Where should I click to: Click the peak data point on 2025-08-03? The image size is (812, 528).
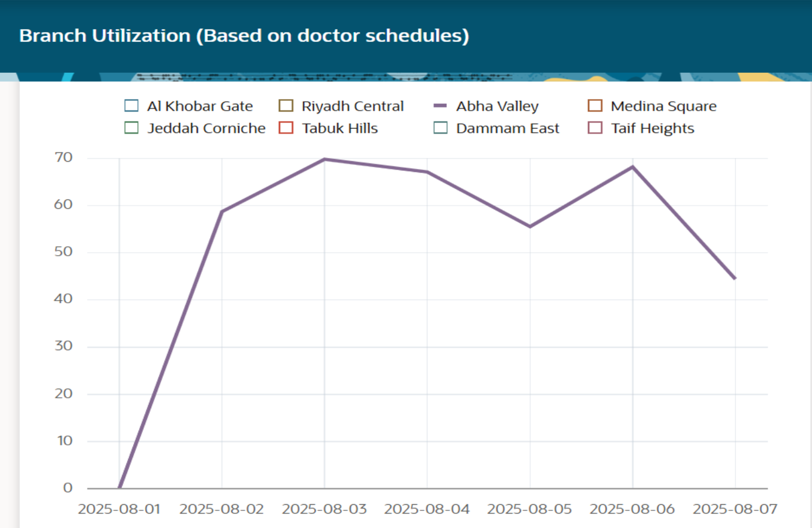(324, 159)
